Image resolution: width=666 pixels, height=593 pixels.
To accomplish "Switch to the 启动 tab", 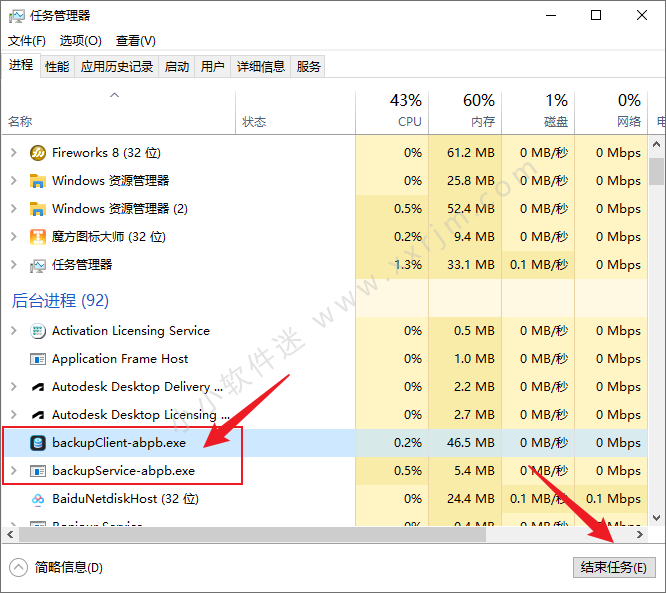I will pos(177,67).
